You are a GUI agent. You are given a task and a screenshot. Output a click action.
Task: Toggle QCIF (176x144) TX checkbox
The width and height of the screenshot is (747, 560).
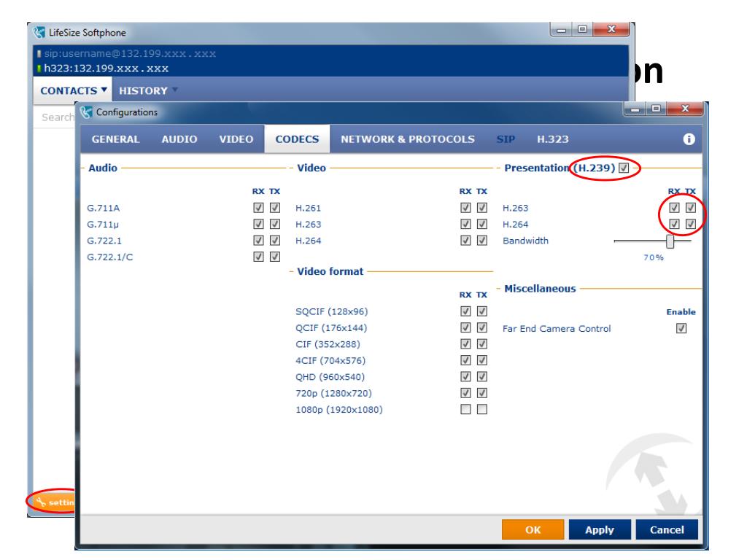click(x=482, y=327)
